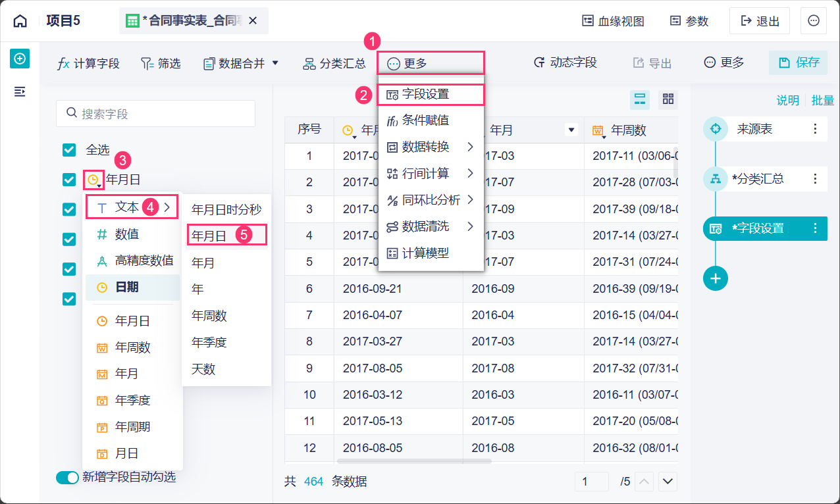The height and width of the screenshot is (504, 840).
Task: Select 年 text format
Action: [x=226, y=290]
